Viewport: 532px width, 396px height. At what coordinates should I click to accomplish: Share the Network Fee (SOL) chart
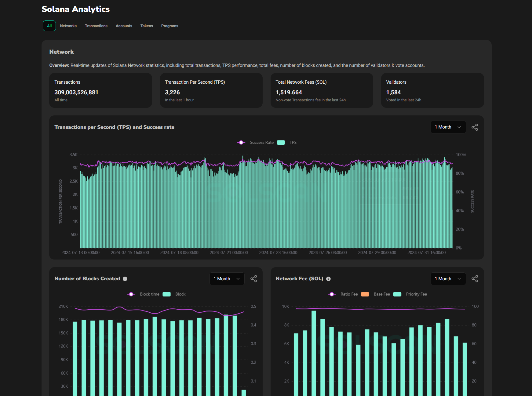coord(475,279)
